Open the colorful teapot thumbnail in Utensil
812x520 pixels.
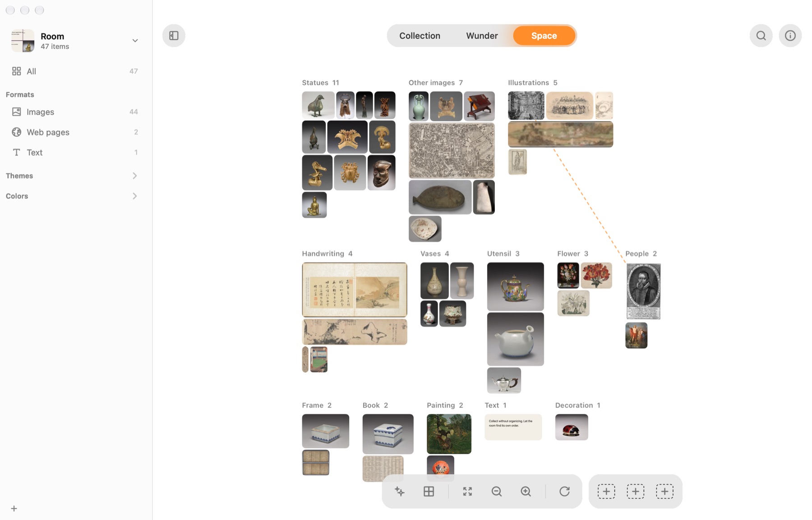click(515, 286)
